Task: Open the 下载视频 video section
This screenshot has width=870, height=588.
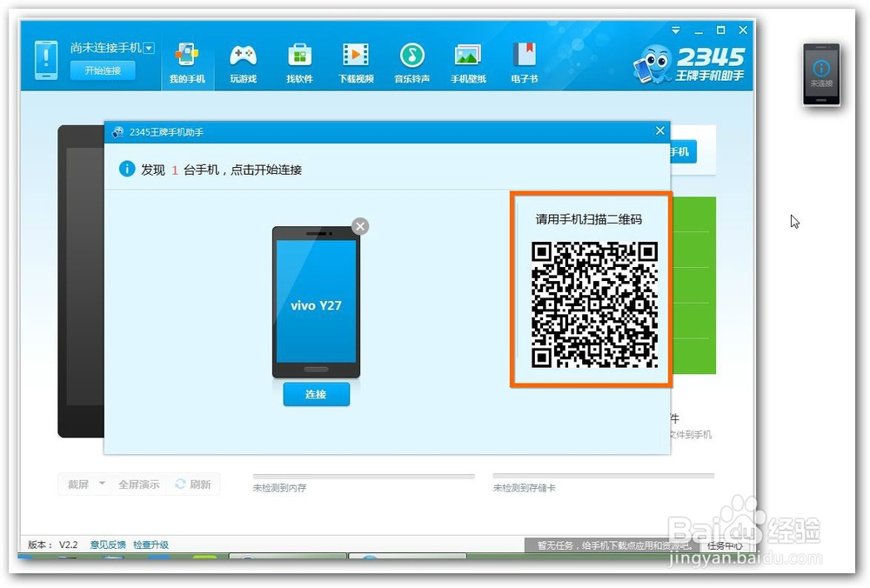Action: click(356, 63)
